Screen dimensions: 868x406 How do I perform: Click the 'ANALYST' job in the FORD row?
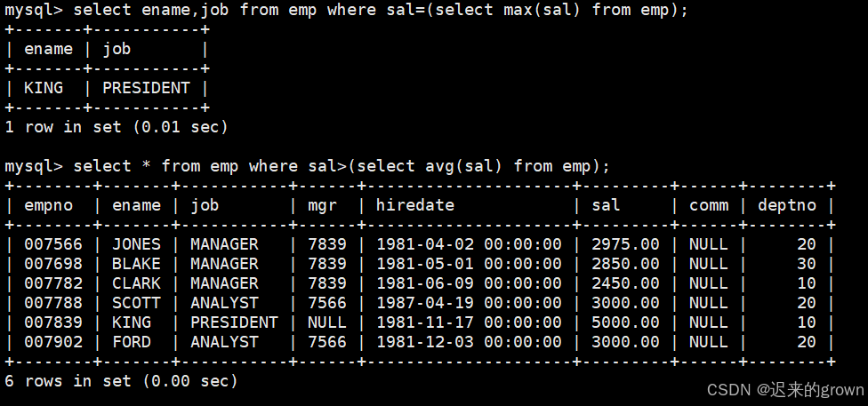224,342
